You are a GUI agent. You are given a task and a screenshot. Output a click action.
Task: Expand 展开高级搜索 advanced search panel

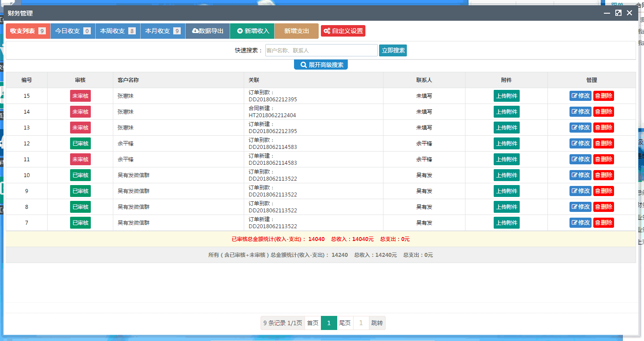pyautogui.click(x=321, y=65)
